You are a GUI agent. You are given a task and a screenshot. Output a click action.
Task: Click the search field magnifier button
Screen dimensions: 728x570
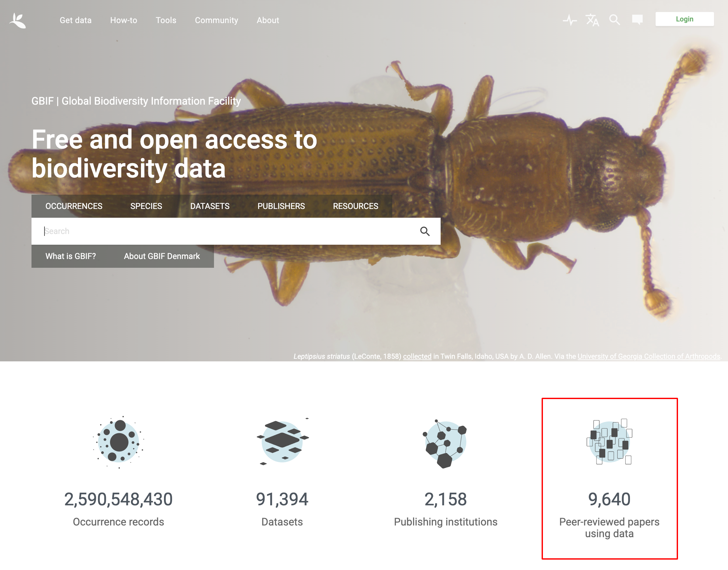[x=424, y=231]
